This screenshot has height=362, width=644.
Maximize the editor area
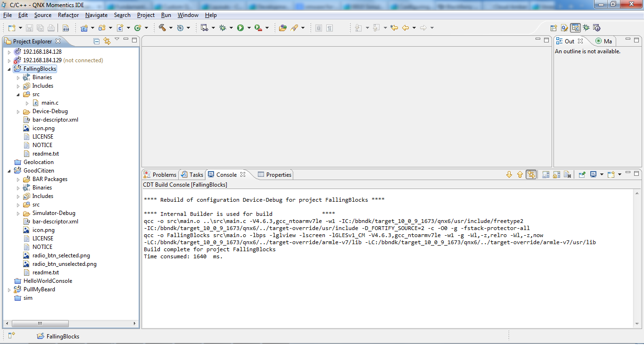546,40
